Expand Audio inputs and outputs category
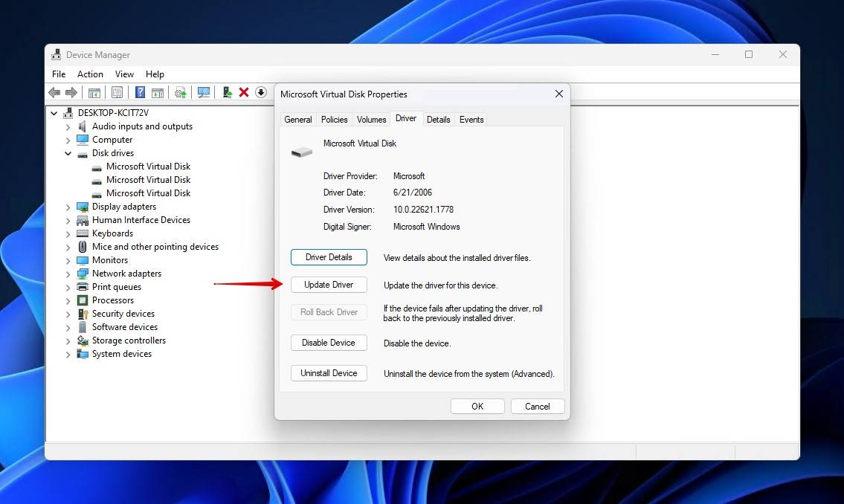 pyautogui.click(x=68, y=127)
